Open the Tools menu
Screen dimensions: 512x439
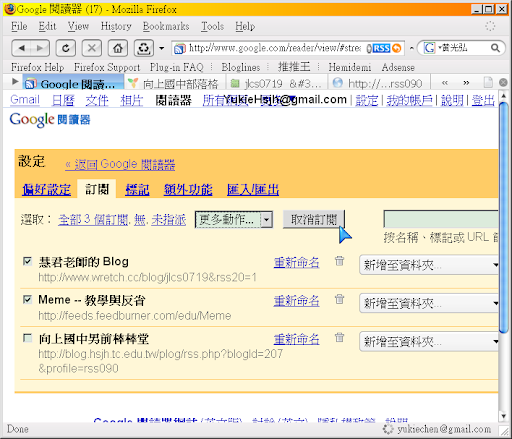tap(212, 26)
